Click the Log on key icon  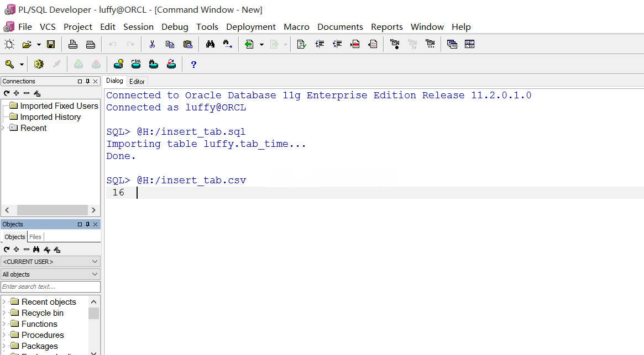pos(9,64)
